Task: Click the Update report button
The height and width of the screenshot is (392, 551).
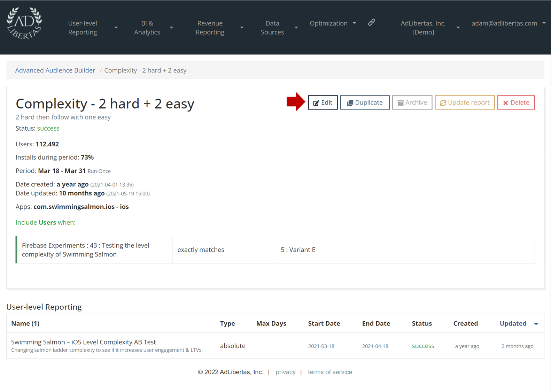Action: point(465,102)
